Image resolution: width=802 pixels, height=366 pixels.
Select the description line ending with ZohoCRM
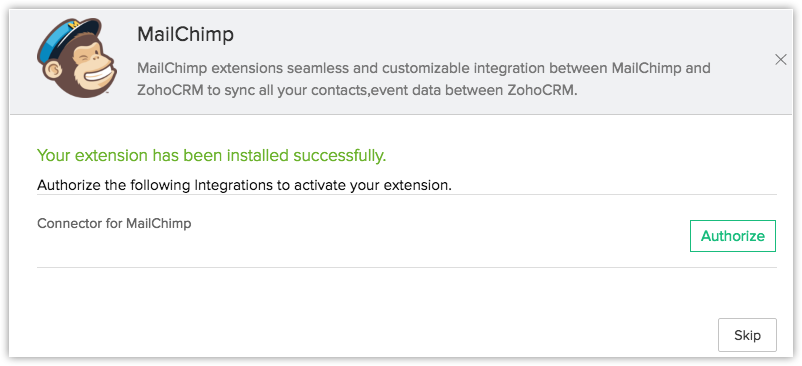pos(357,90)
